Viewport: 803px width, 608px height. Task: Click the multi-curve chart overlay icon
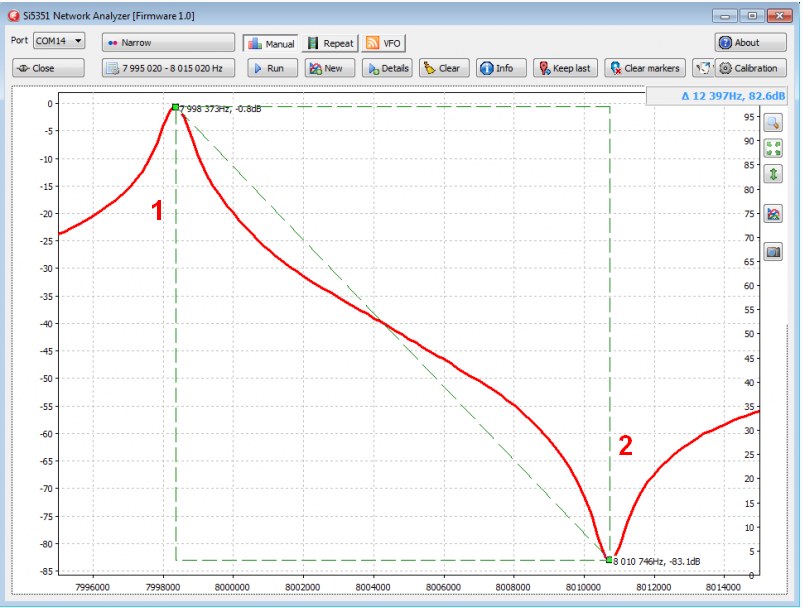click(x=773, y=214)
